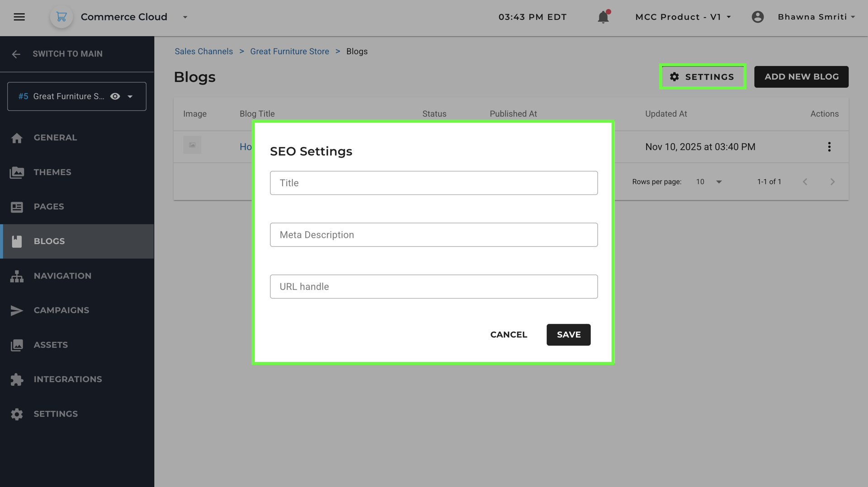Screen dimensions: 868x487
Task: Open the notifications bell
Action: [x=603, y=17]
